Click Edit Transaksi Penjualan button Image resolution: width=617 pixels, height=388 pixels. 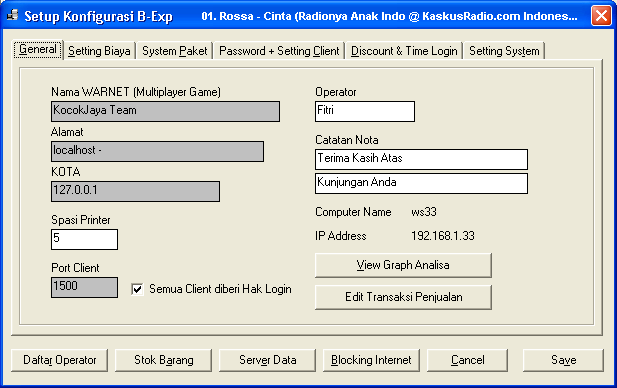click(x=403, y=297)
